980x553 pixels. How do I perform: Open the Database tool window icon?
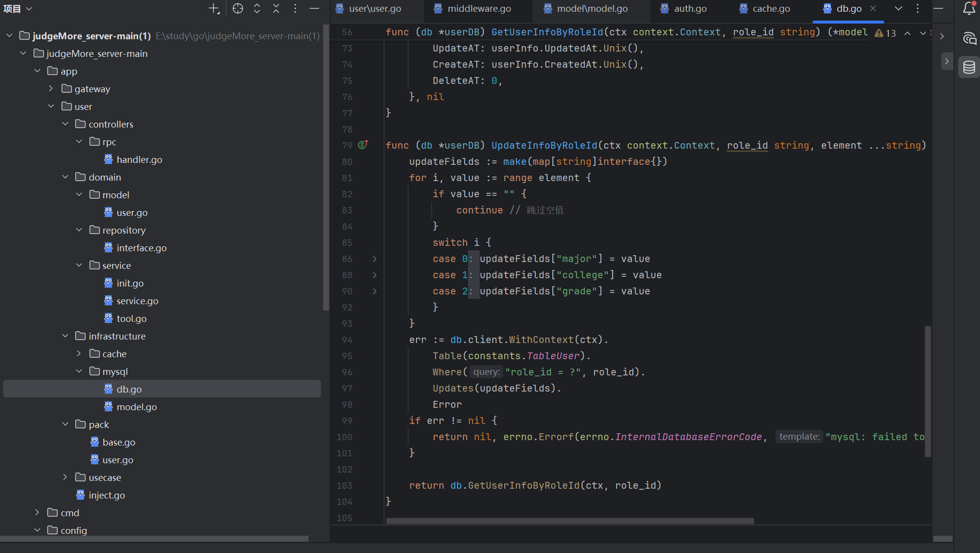(969, 67)
